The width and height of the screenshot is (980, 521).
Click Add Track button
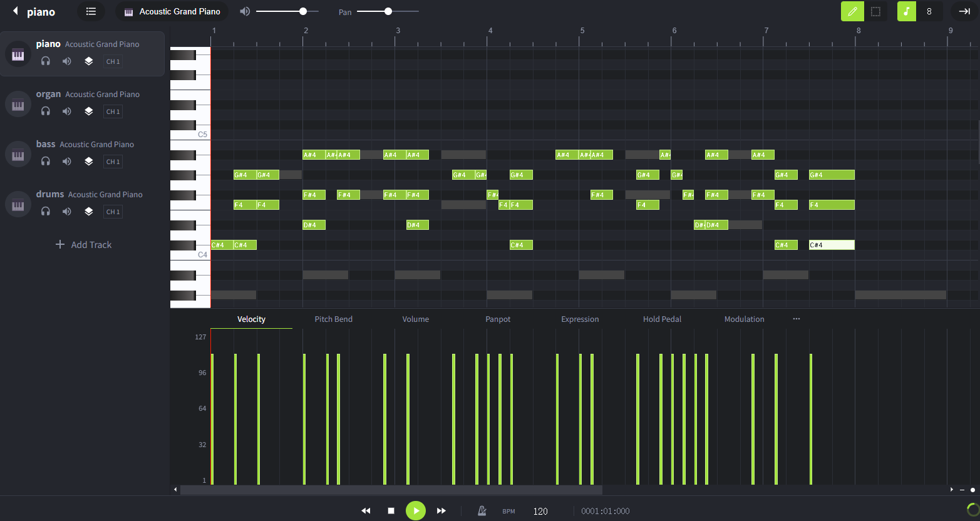coord(83,245)
